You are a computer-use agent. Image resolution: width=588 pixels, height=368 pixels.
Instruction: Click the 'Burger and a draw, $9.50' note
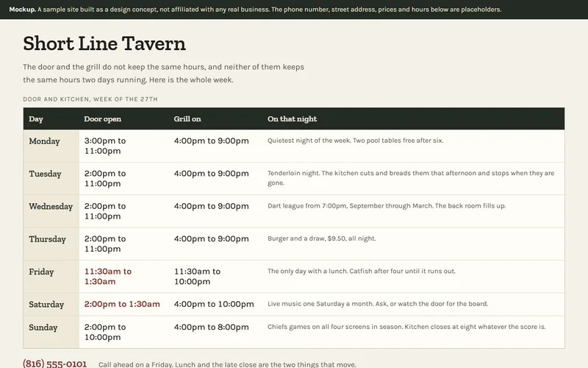pyautogui.click(x=321, y=238)
